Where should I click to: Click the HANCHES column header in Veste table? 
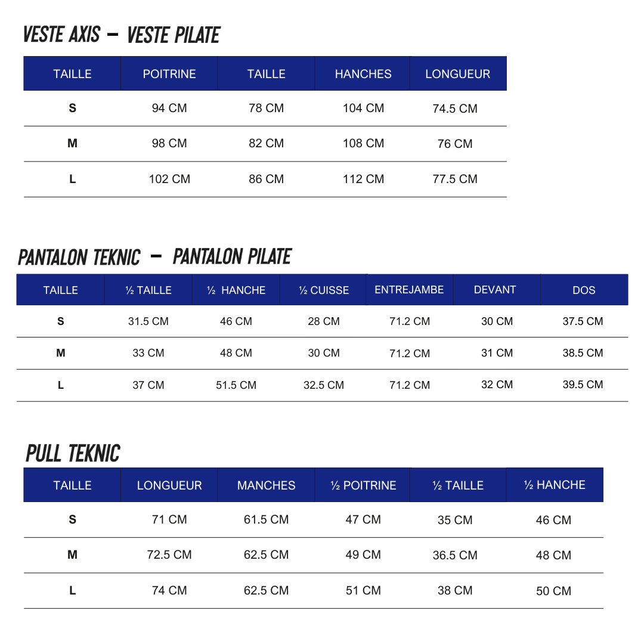point(363,74)
